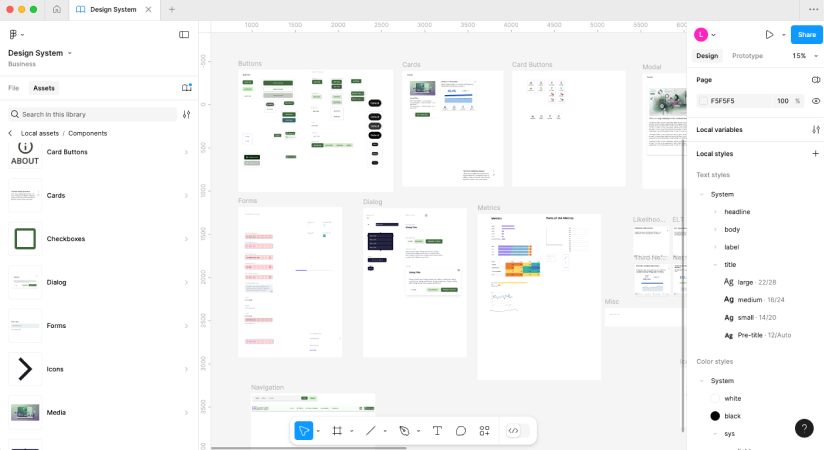The image size is (824, 450).
Task: Select the Pen tool in toolbar
Action: [x=404, y=431]
